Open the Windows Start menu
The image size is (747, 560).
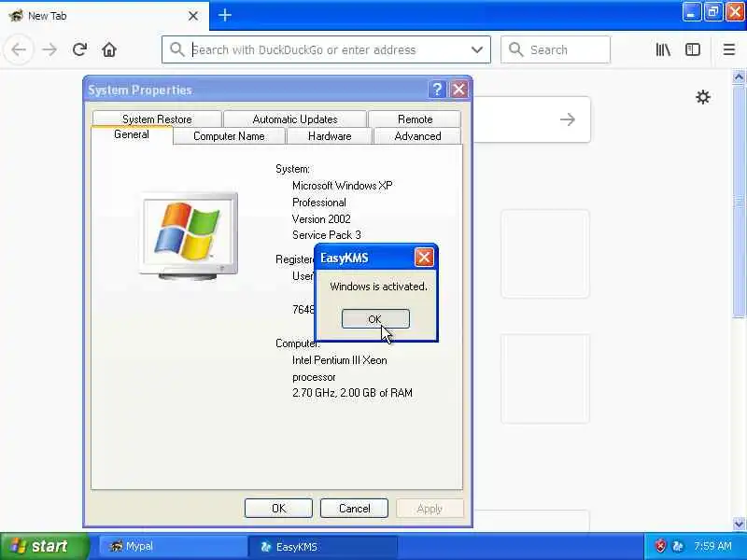[44, 546]
